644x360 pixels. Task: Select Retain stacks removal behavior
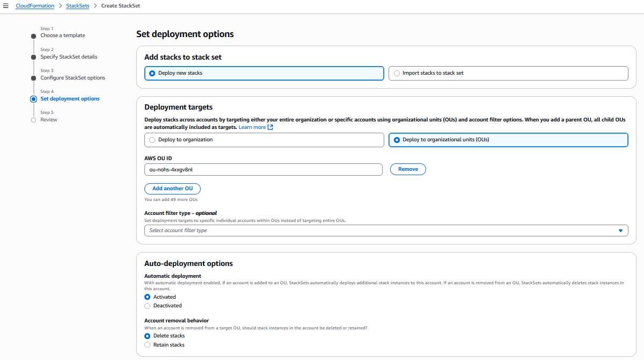(147, 344)
